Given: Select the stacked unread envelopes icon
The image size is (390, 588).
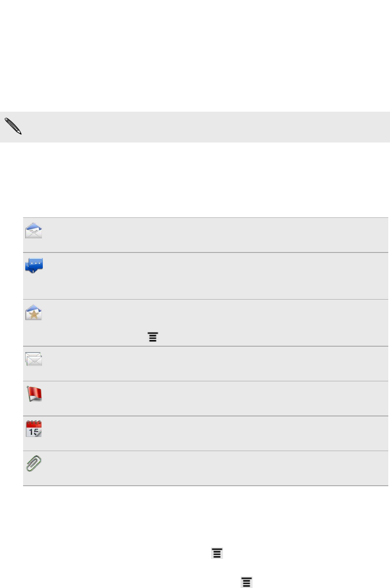Looking at the screenshot, I should coord(33,359).
